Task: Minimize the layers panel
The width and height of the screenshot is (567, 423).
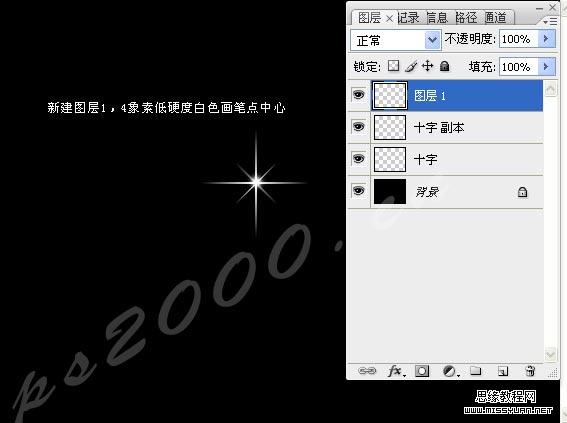Action: 540,8
